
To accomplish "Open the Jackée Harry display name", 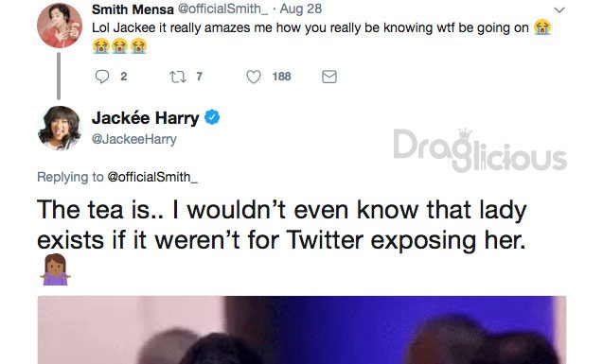I will coord(146,117).
